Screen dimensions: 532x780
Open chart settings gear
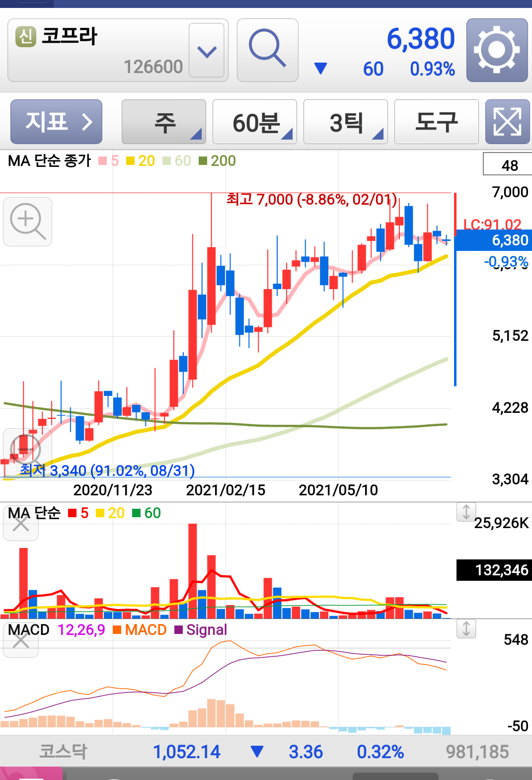pyautogui.click(x=497, y=50)
